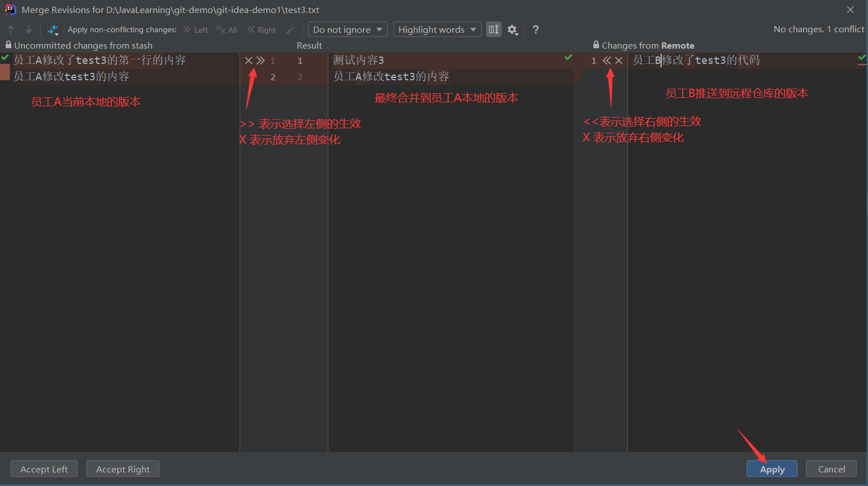Click the compare contents arrows icon

(53, 29)
